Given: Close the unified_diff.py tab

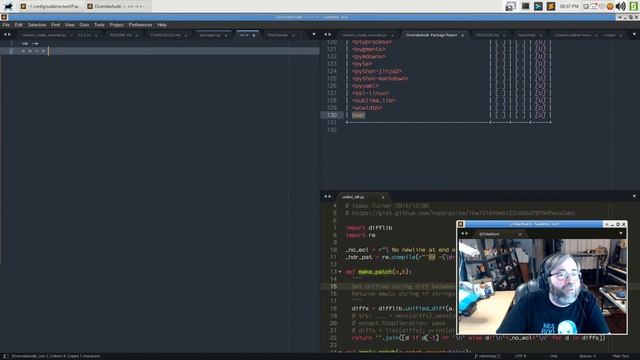Looking at the screenshot, I should tap(383, 197).
